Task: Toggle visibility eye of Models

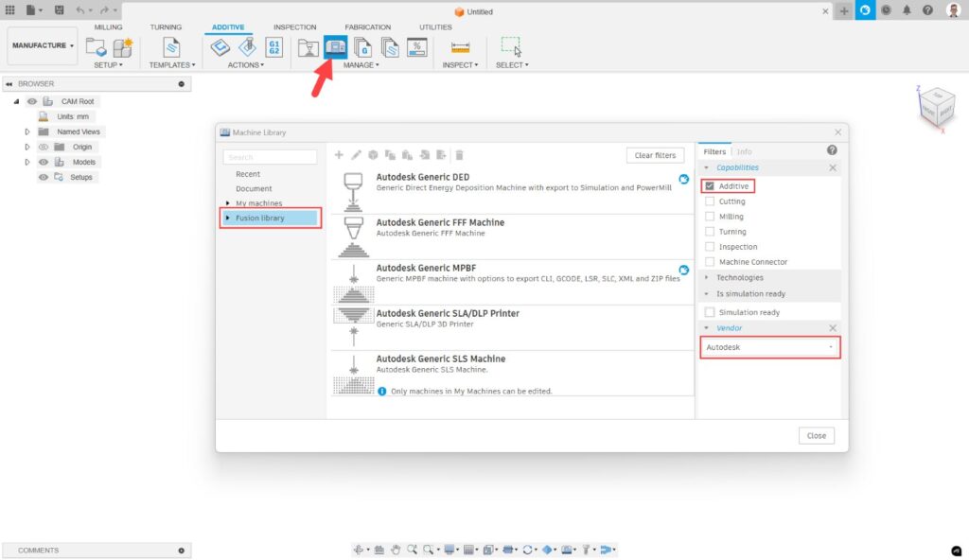Action: [x=44, y=162]
